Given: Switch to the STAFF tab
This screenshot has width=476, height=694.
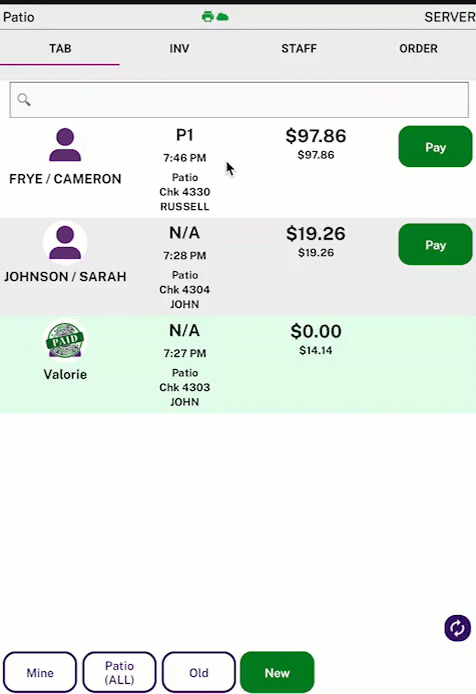Looking at the screenshot, I should [x=299, y=48].
